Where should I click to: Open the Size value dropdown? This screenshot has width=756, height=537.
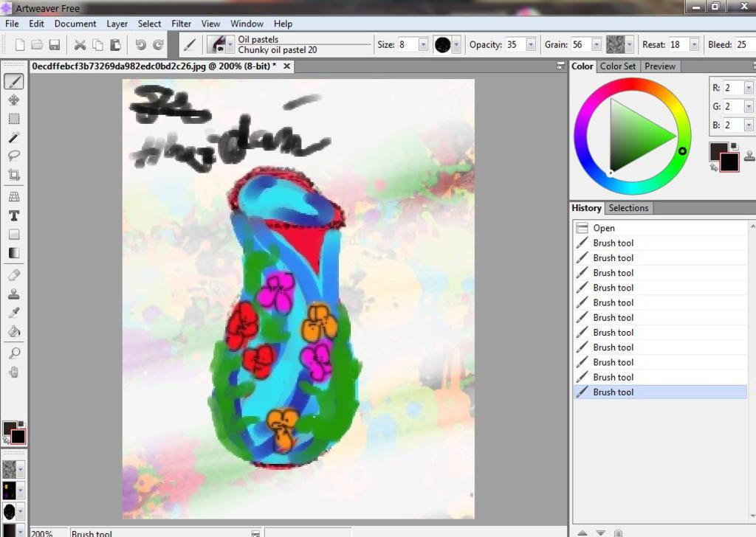(423, 45)
